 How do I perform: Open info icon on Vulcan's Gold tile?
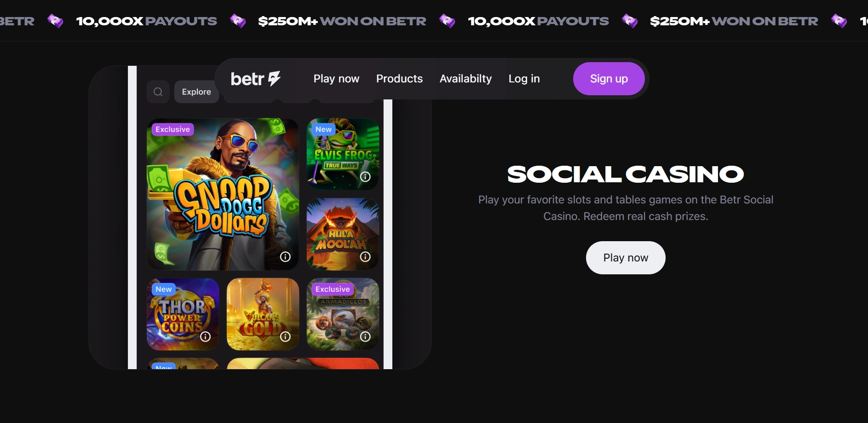click(x=285, y=336)
